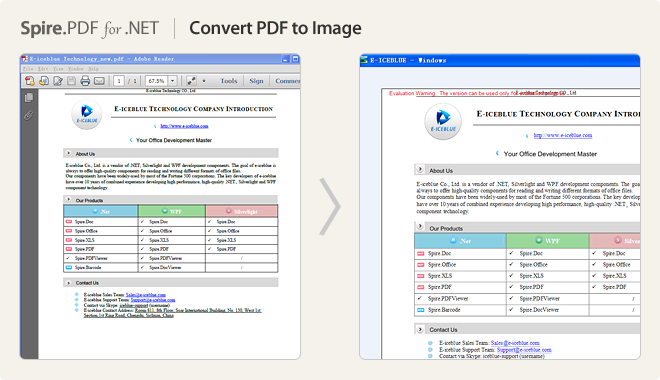660x380 pixels.
Task: Open the Edit menu in Adobe Reader
Action: pyautogui.click(x=43, y=69)
